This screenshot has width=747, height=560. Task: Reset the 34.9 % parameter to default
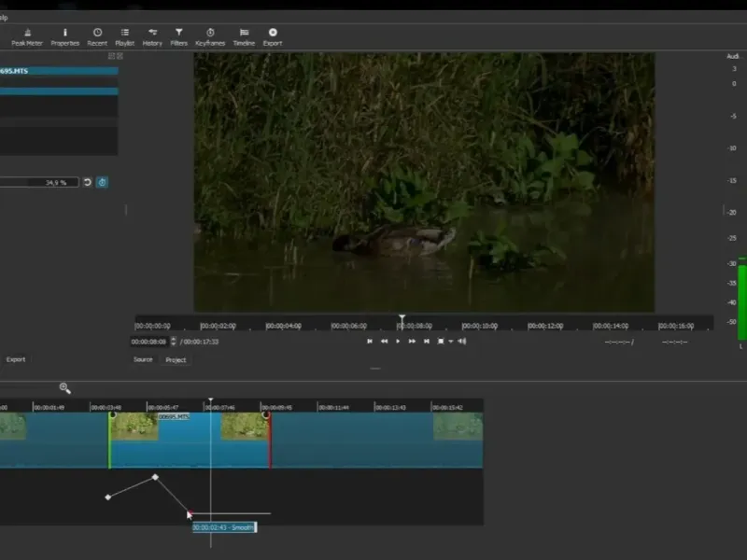(x=87, y=182)
